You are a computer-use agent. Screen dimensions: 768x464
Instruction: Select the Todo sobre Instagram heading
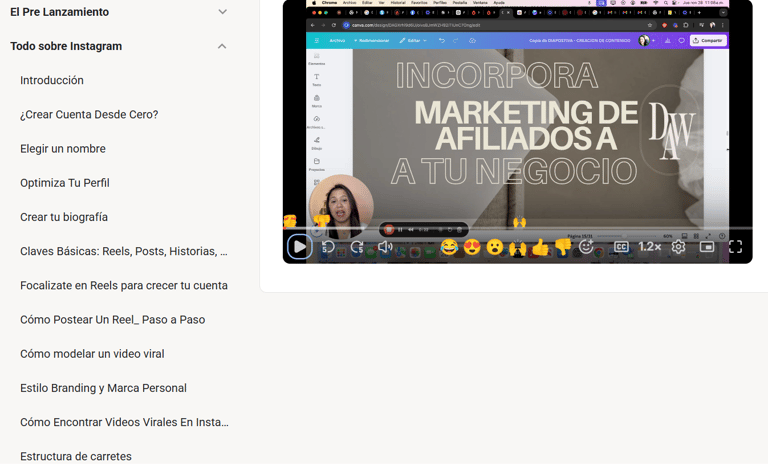tap(66, 46)
